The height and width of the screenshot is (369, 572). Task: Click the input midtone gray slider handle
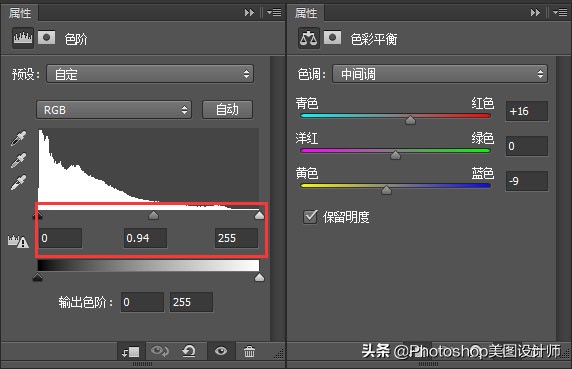pos(154,215)
